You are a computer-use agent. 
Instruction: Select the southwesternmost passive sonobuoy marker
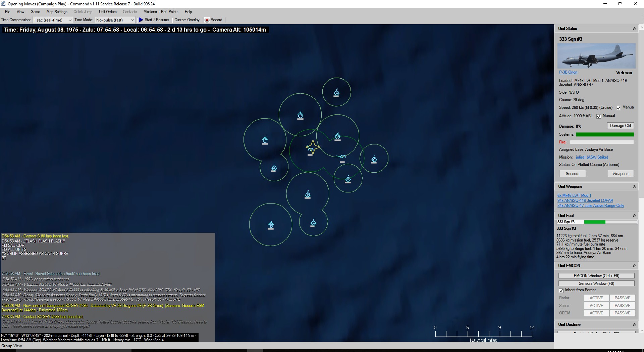[271, 225]
